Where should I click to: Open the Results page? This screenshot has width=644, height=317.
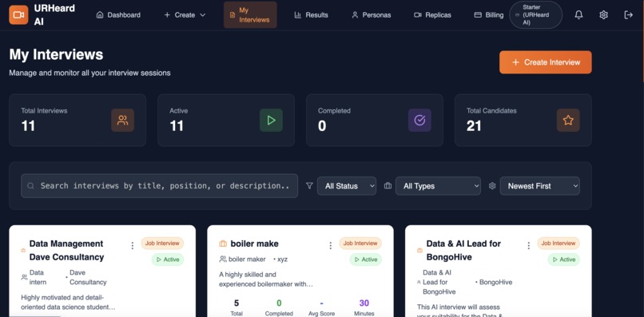(312, 15)
